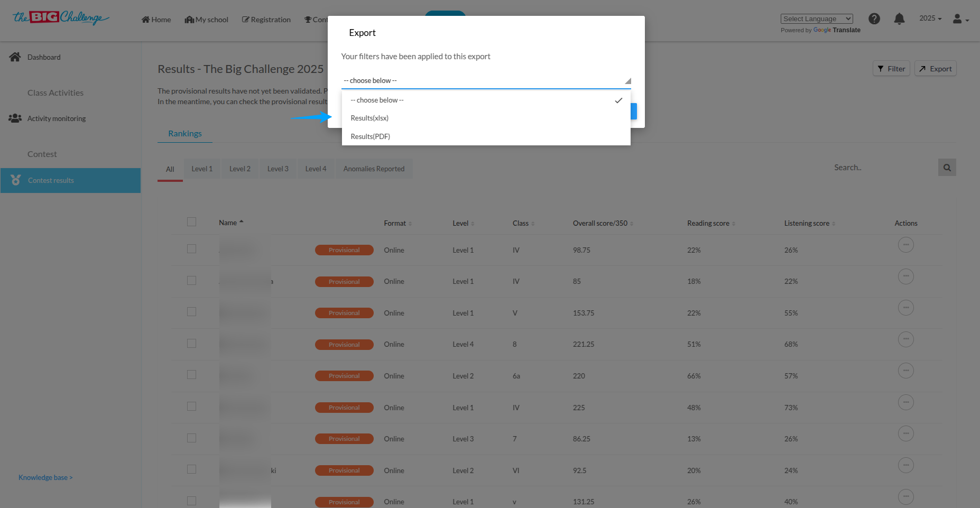The width and height of the screenshot is (980, 508).
Task: Check the row with overall score 98.75
Action: [191, 249]
